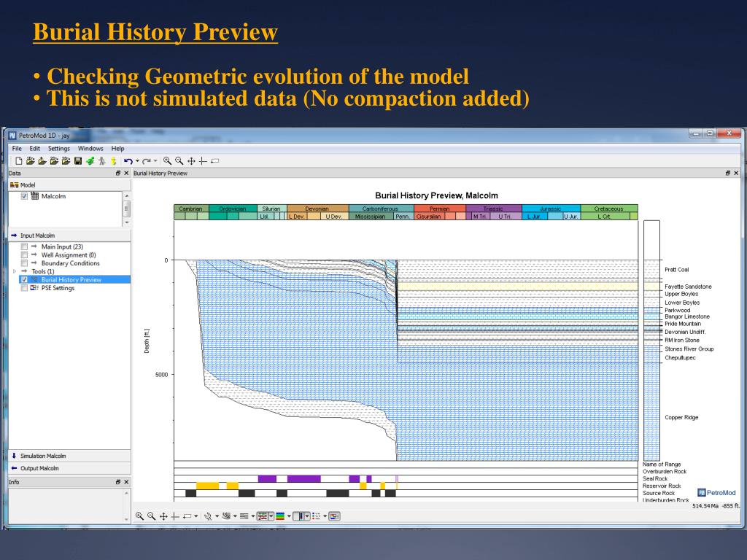Open dropdown arrow beside the wrench icon
The width and height of the screenshot is (747, 560).
[x=217, y=516]
